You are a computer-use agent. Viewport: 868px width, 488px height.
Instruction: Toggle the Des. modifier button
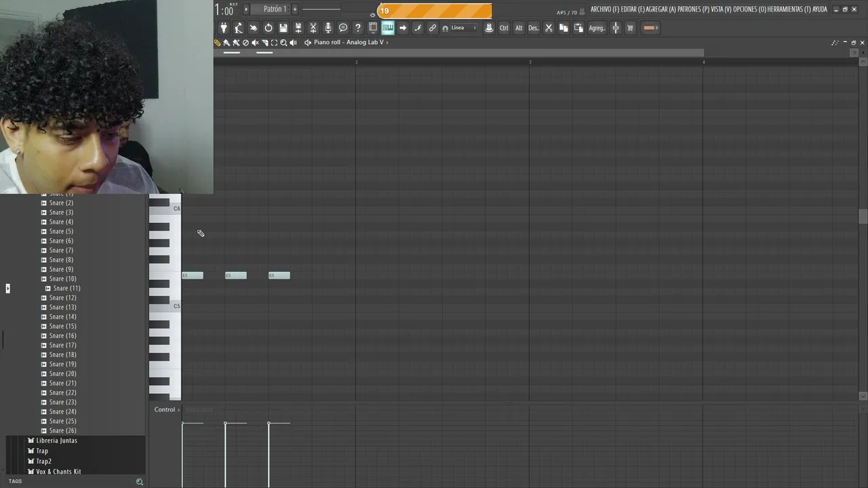(534, 28)
